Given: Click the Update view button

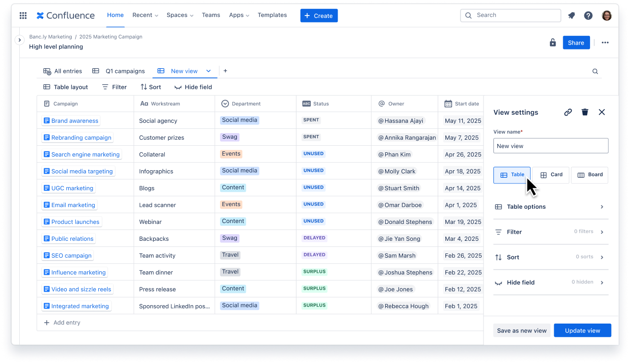Looking at the screenshot, I should tap(582, 330).
